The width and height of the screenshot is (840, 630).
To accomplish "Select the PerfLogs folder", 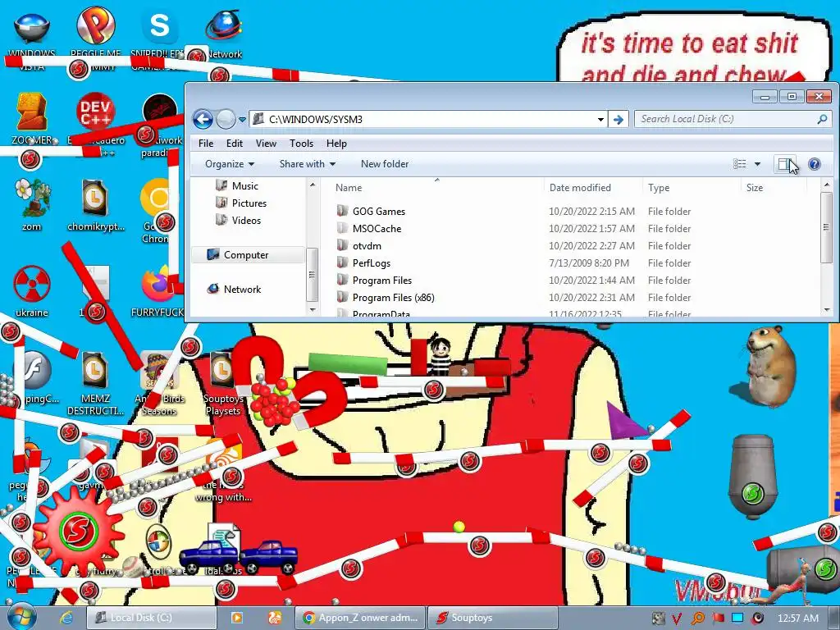I will [372, 263].
